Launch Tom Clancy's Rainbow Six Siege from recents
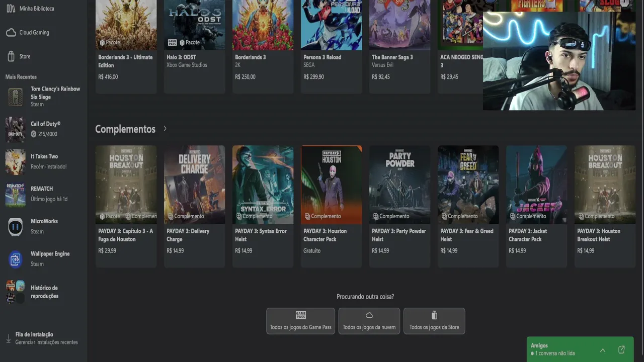644x362 pixels. coord(43,97)
